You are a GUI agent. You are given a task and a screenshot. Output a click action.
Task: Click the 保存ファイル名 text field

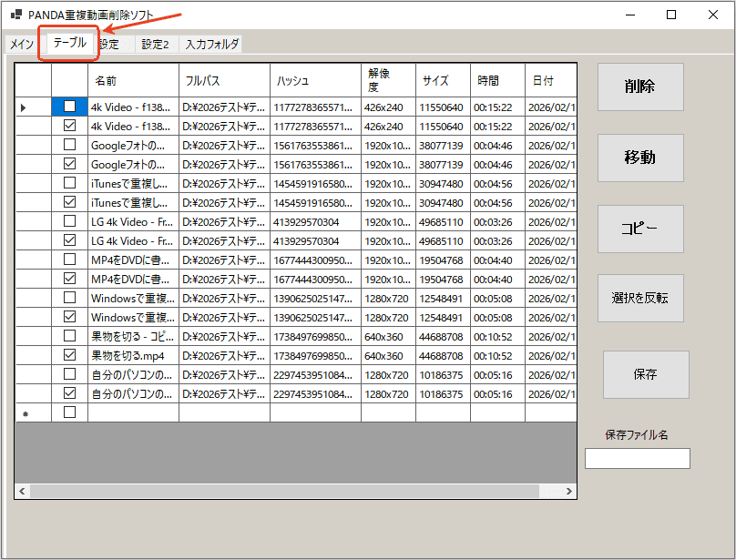tap(637, 459)
